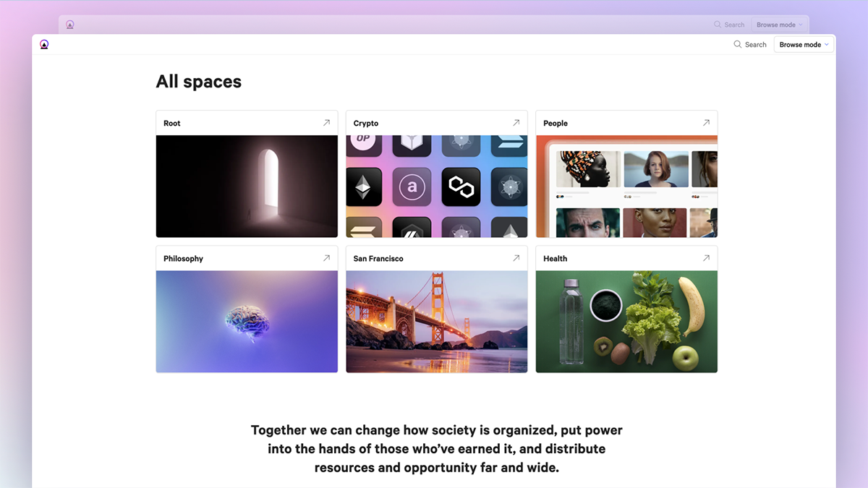
Task: Open the Philosophy space arrow icon
Action: (326, 258)
